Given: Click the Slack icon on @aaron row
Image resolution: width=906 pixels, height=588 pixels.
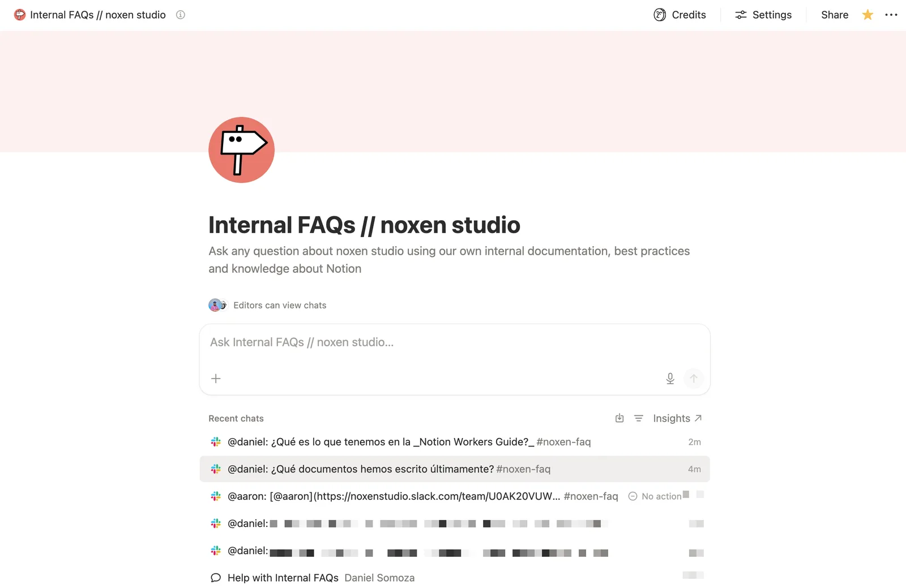Looking at the screenshot, I should click(216, 496).
